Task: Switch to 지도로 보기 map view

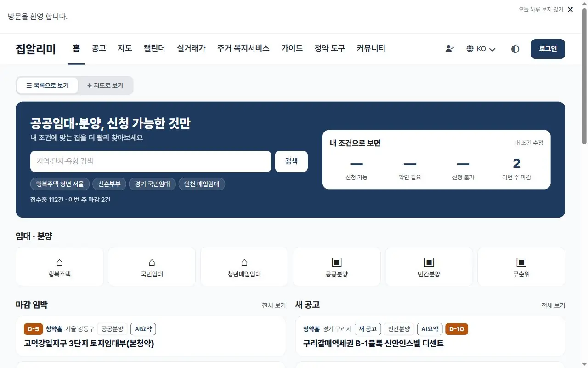Action: (x=105, y=86)
